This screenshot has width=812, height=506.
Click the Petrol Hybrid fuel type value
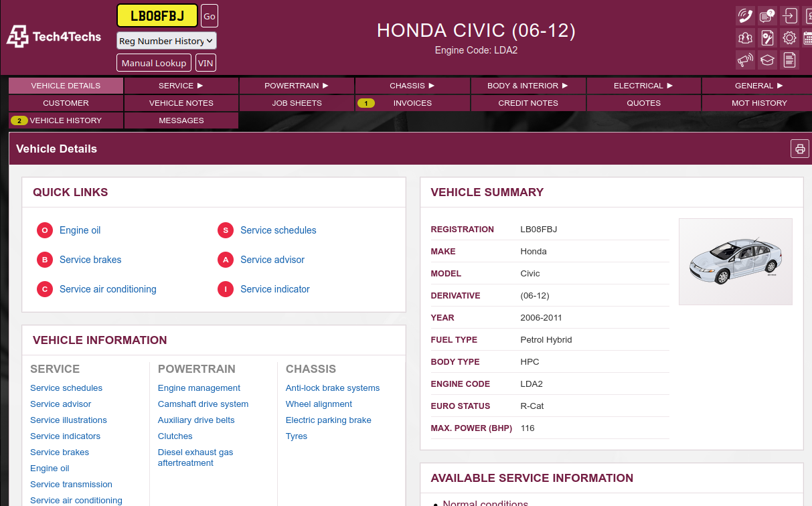tap(546, 340)
